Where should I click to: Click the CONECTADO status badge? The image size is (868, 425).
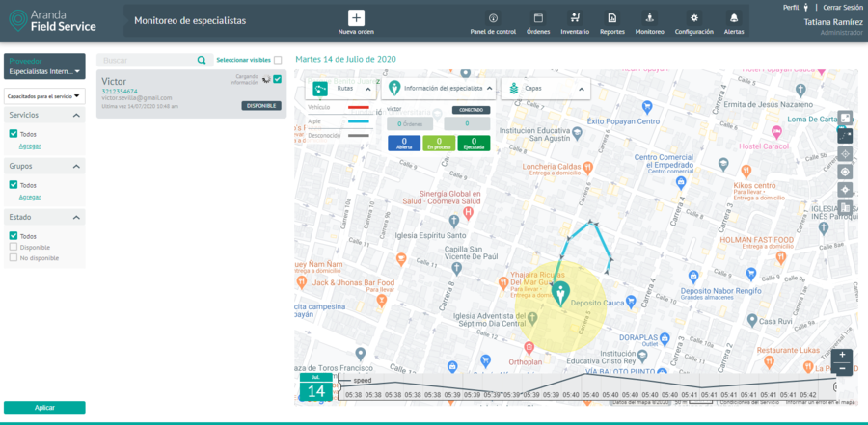(x=471, y=110)
